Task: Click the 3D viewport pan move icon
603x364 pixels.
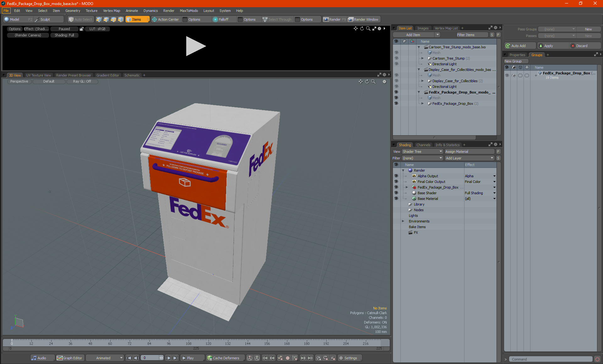Action: [361, 82]
